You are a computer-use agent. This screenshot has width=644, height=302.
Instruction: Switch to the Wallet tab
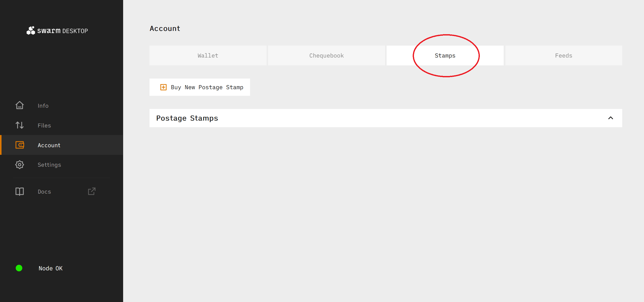pyautogui.click(x=208, y=56)
